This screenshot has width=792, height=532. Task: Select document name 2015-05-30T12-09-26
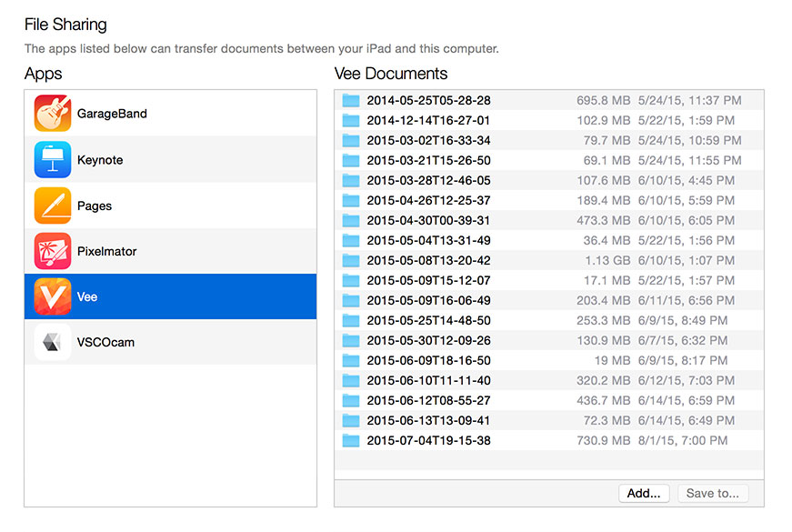point(429,340)
